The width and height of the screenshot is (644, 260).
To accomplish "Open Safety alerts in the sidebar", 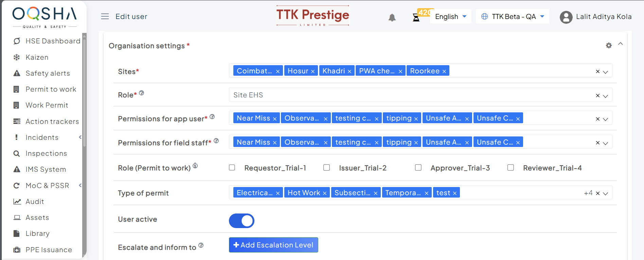I will pyautogui.click(x=48, y=73).
